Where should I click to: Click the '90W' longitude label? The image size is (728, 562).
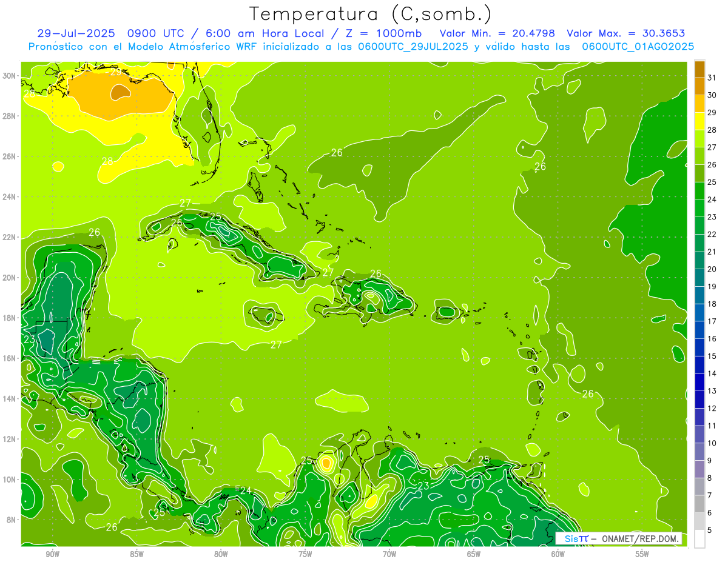[53, 554]
